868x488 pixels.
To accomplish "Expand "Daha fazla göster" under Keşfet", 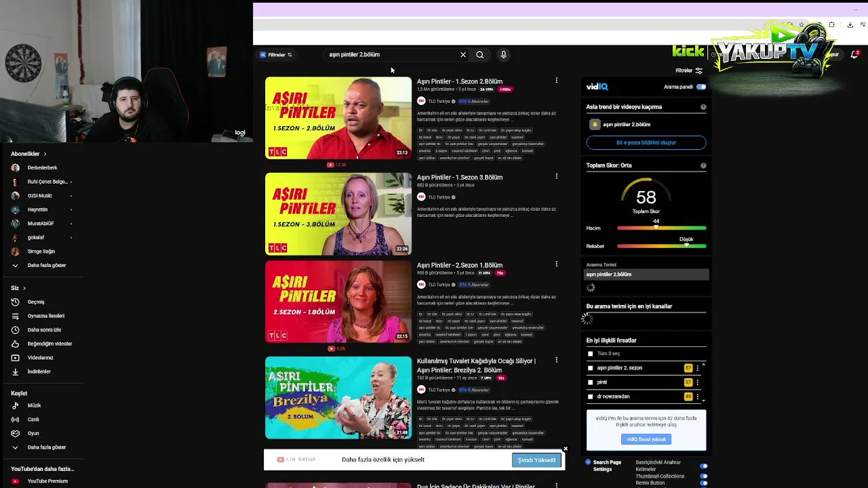I will (x=41, y=447).
